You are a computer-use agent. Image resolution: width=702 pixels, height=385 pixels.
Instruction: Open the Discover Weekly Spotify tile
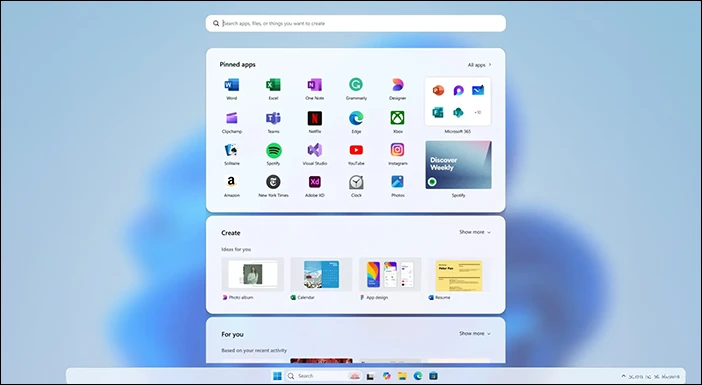pyautogui.click(x=458, y=165)
